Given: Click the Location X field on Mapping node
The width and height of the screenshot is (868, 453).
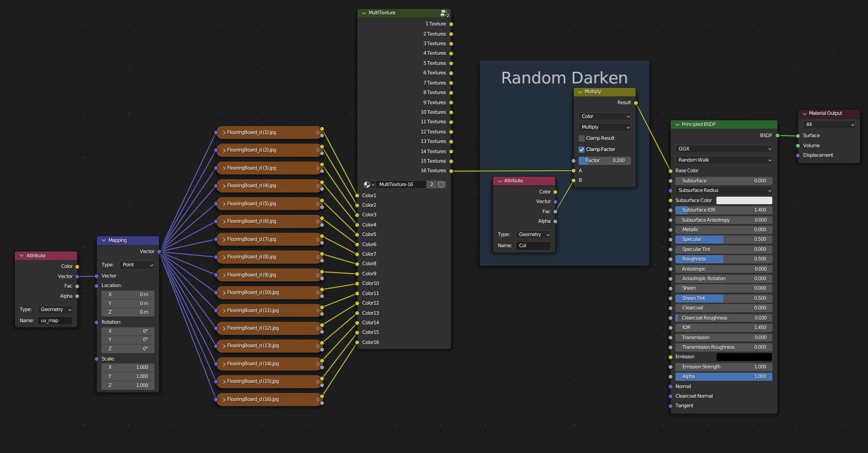Looking at the screenshot, I should pos(128,295).
